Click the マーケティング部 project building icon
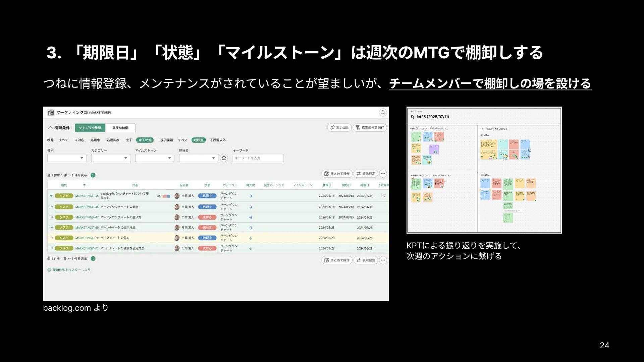This screenshot has width=644, height=362. click(x=51, y=113)
